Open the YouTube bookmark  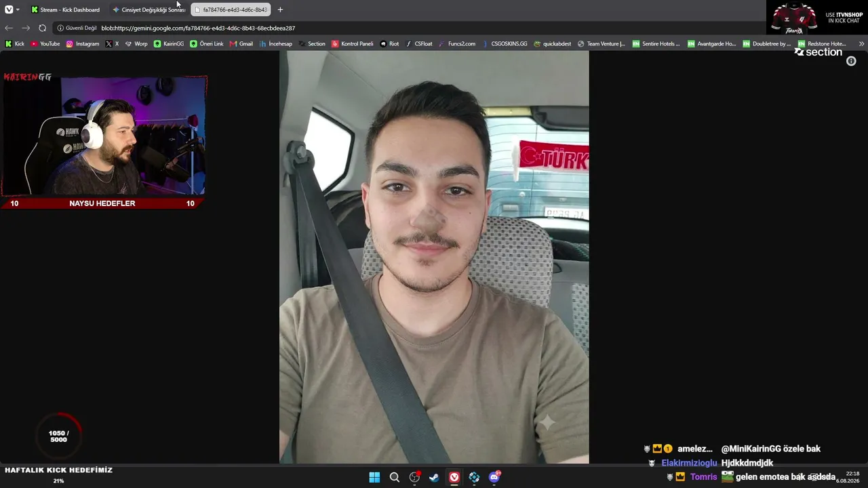click(45, 43)
